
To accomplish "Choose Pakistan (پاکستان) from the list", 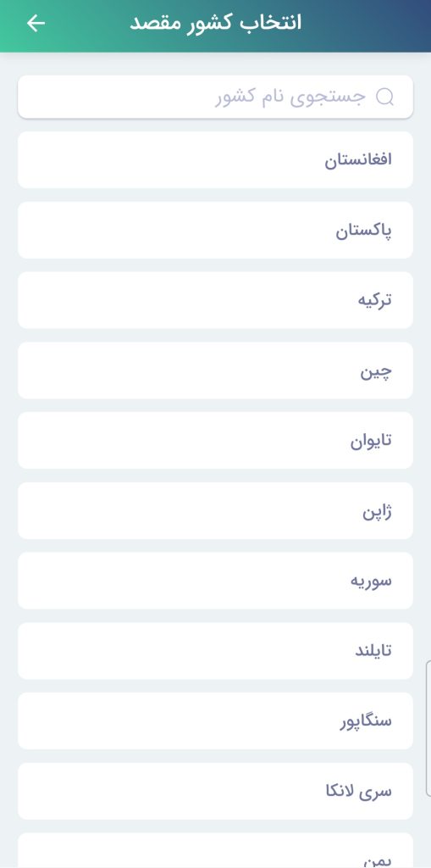I will coord(215,230).
